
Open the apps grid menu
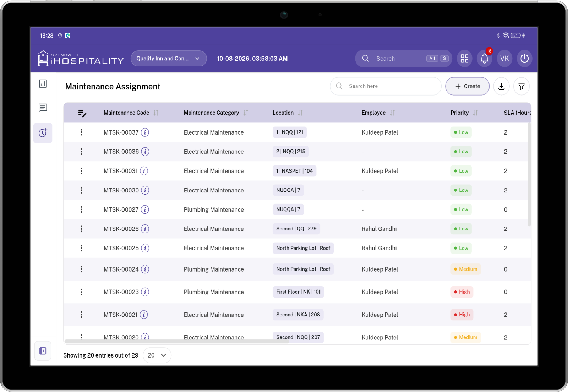(x=464, y=59)
